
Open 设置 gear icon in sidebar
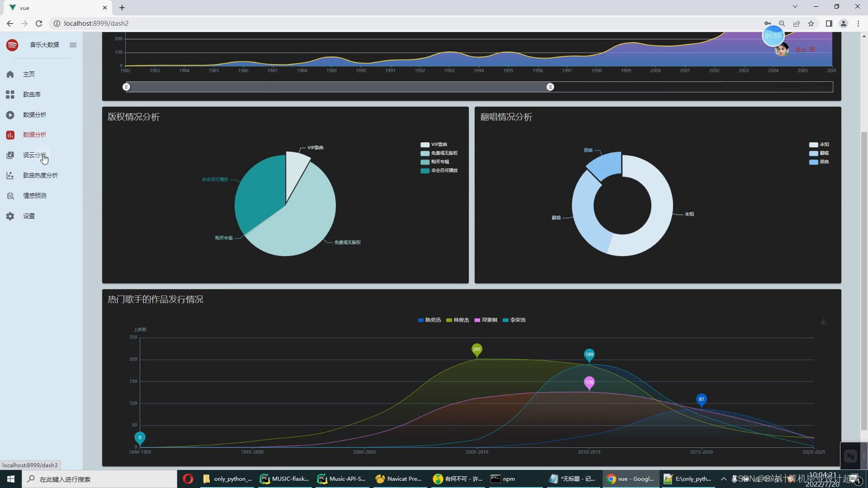(x=10, y=216)
